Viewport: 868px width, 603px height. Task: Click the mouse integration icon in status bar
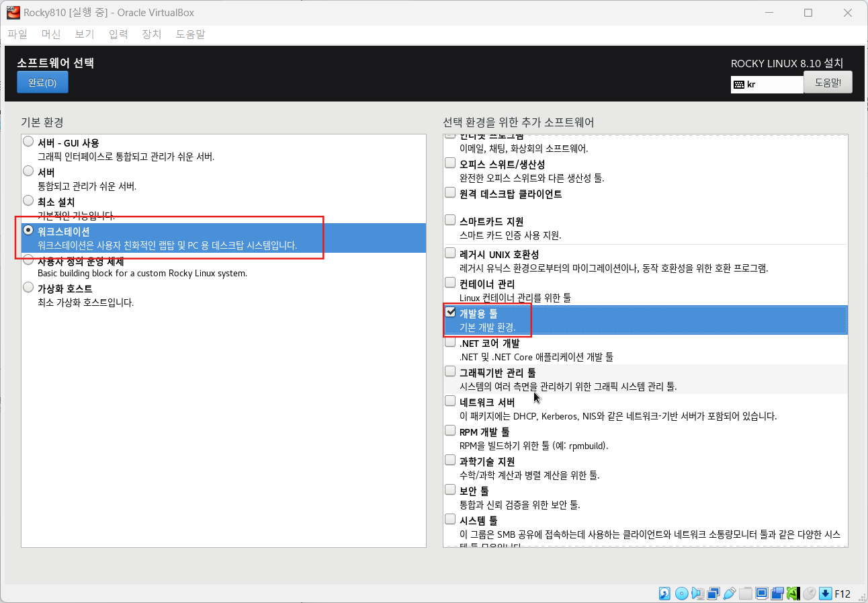coord(810,594)
